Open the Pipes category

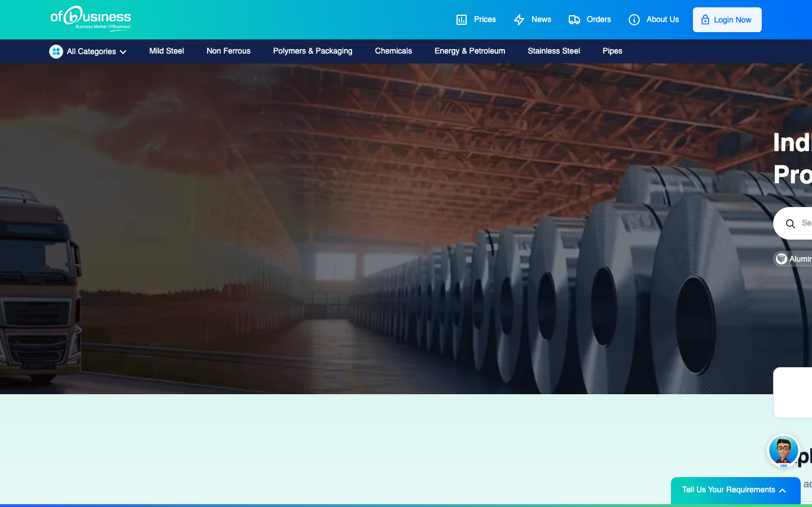pyautogui.click(x=612, y=51)
